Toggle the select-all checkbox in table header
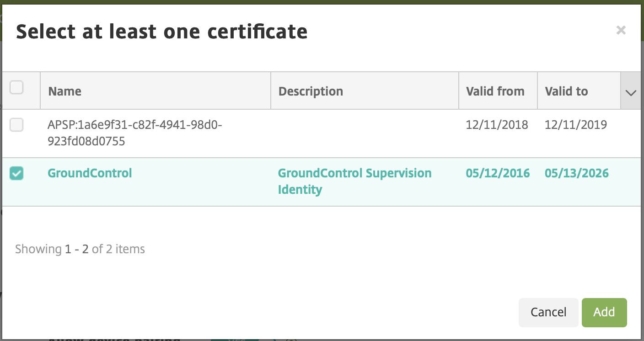Screen dimensions: 644x341 [x=16, y=87]
